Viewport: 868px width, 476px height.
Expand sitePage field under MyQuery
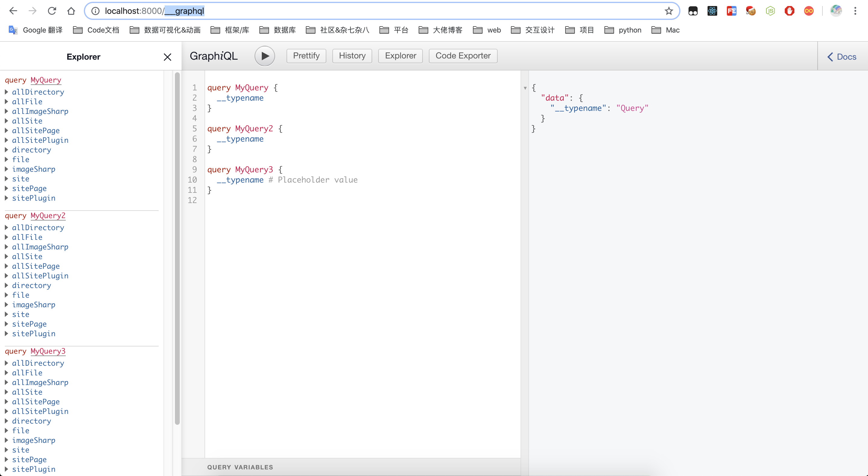tap(29, 188)
